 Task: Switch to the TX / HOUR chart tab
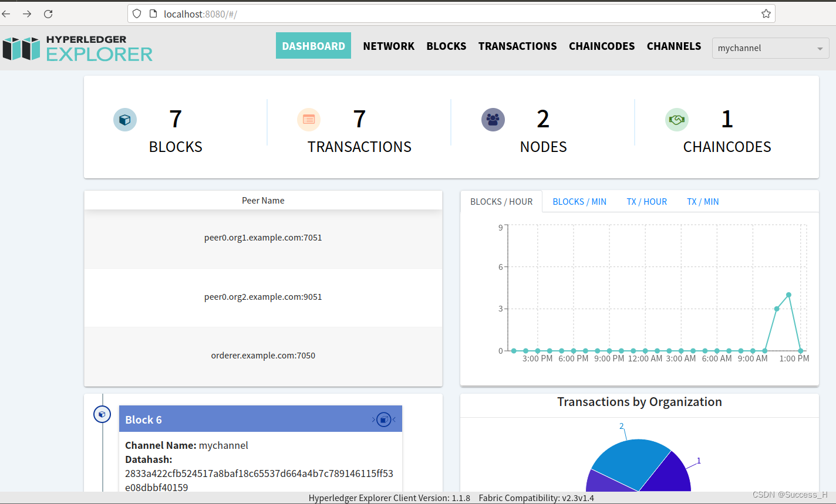coord(647,201)
